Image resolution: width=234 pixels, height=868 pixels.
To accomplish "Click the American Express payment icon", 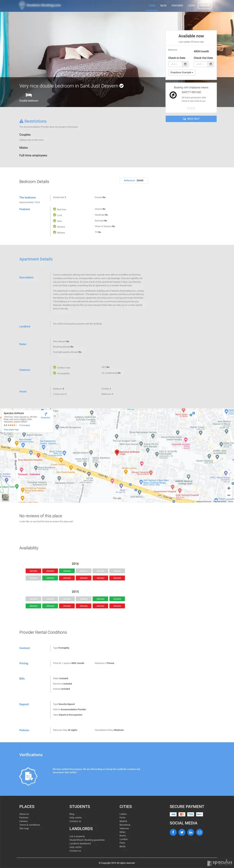I will [191, 814].
